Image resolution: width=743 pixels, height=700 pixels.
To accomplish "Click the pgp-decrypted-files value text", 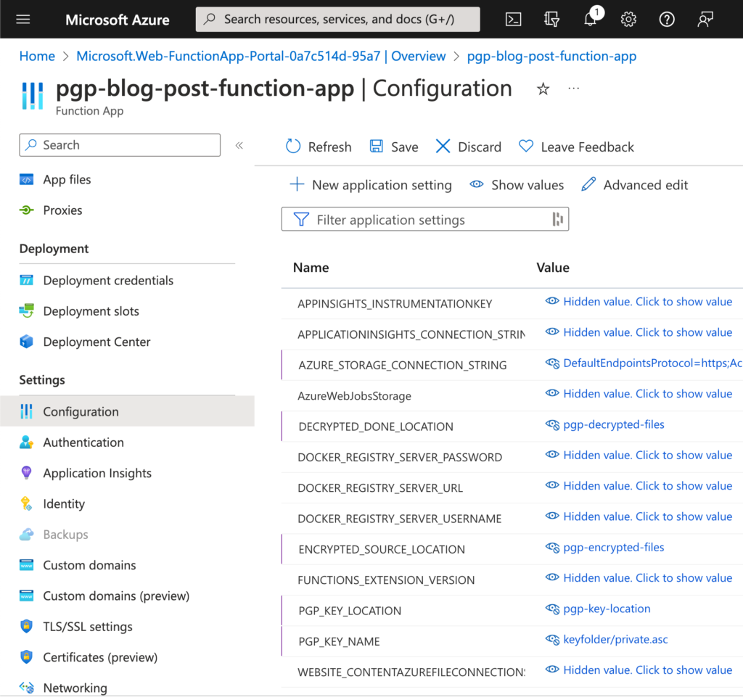I will [614, 424].
